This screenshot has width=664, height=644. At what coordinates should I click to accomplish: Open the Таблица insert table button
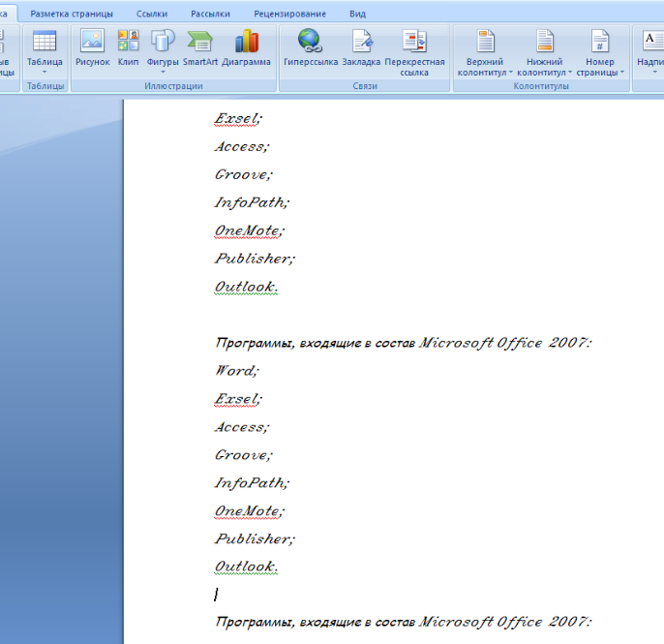tap(45, 51)
